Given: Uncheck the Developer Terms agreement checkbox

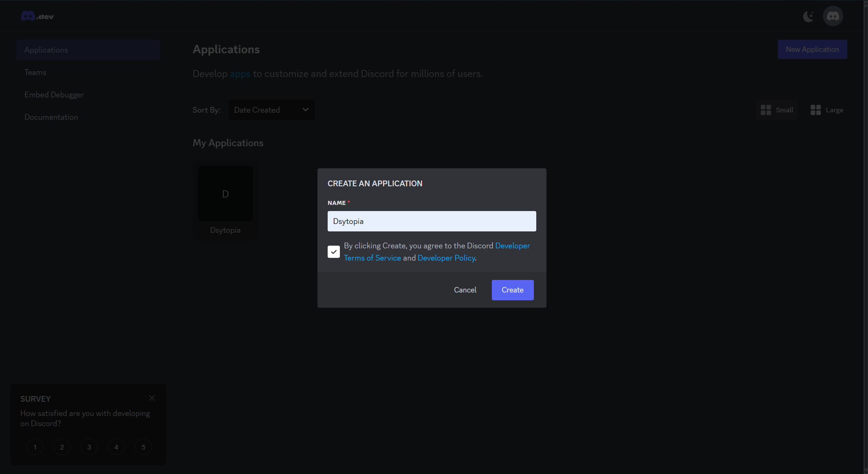Looking at the screenshot, I should pyautogui.click(x=333, y=251).
